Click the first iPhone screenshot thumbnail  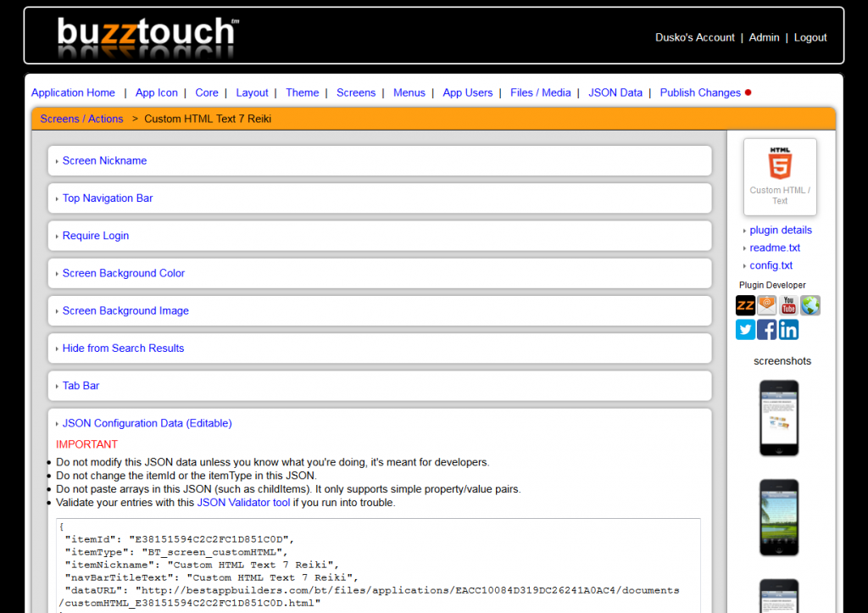779,418
